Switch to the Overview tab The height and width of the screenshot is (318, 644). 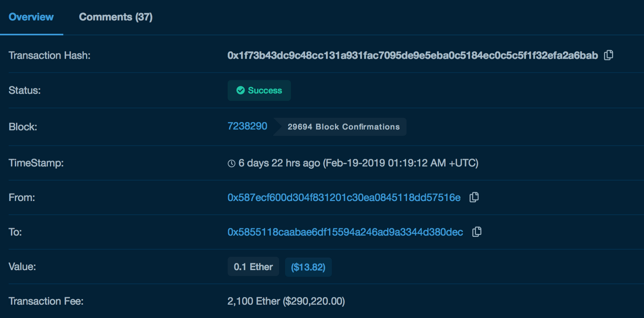point(31,17)
